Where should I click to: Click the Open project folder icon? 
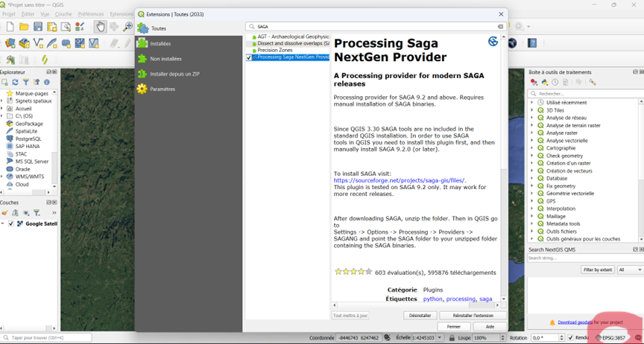click(x=24, y=27)
